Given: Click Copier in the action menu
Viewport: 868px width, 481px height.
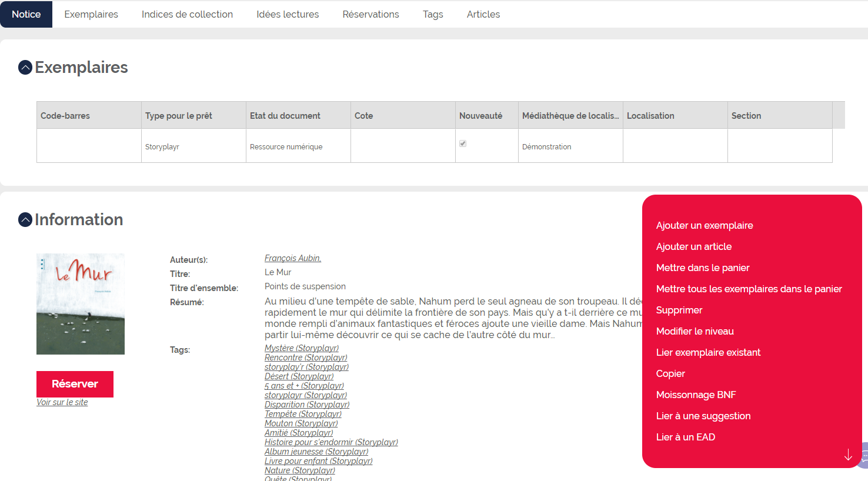Looking at the screenshot, I should pos(670,373).
